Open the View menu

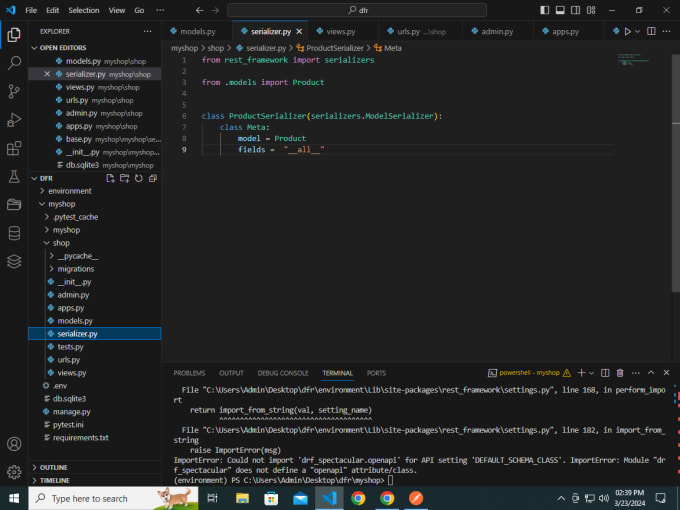[117, 10]
